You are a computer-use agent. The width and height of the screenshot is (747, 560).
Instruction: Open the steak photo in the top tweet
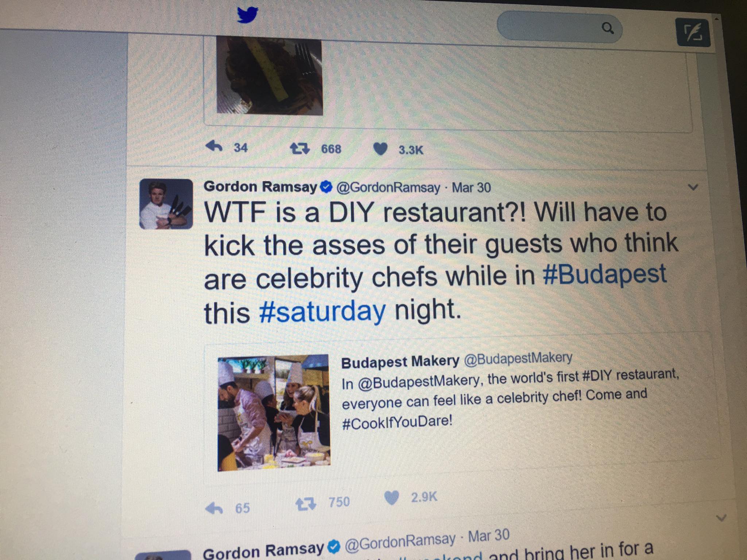tap(270, 76)
